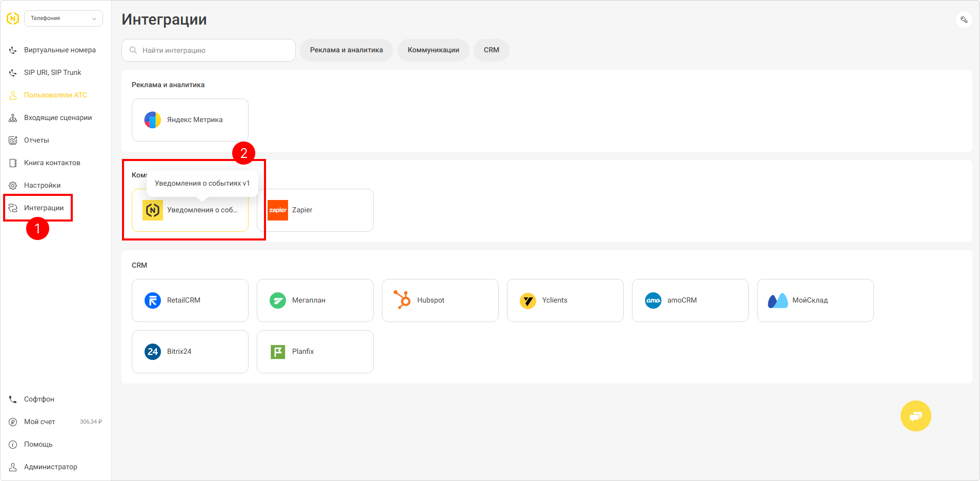Open the amoCRM integration card
Screen dimensions: 980x481
[x=690, y=300]
